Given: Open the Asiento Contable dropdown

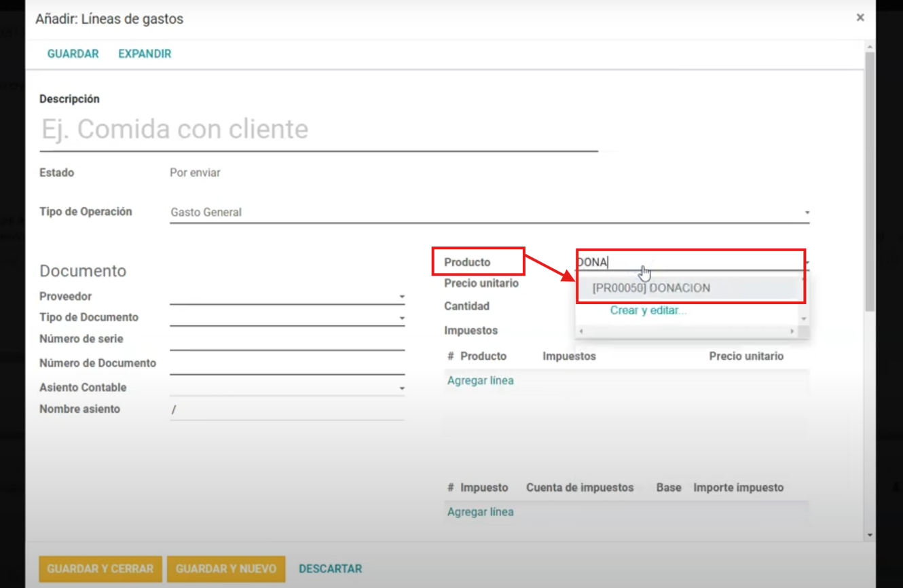Looking at the screenshot, I should click(402, 388).
